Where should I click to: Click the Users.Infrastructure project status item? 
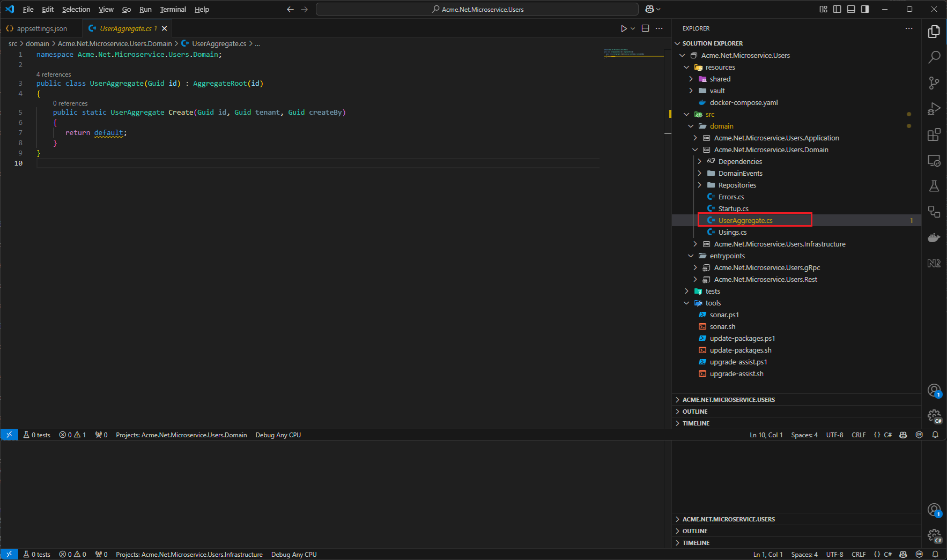point(189,554)
